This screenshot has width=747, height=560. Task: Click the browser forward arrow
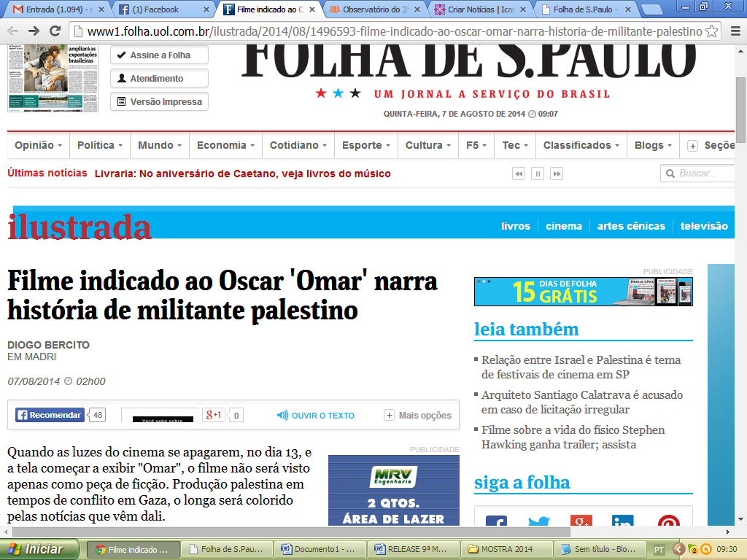(x=34, y=31)
